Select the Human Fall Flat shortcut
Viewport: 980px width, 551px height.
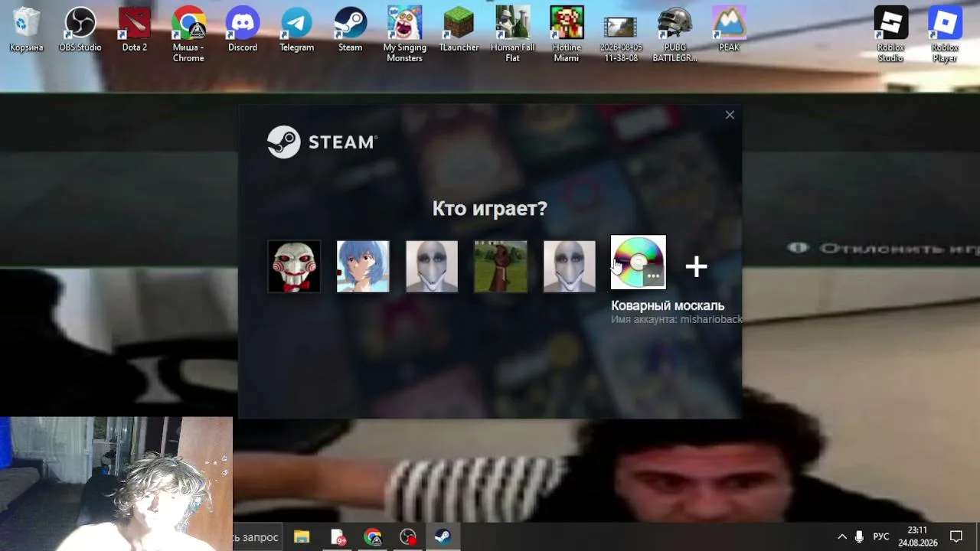(512, 34)
